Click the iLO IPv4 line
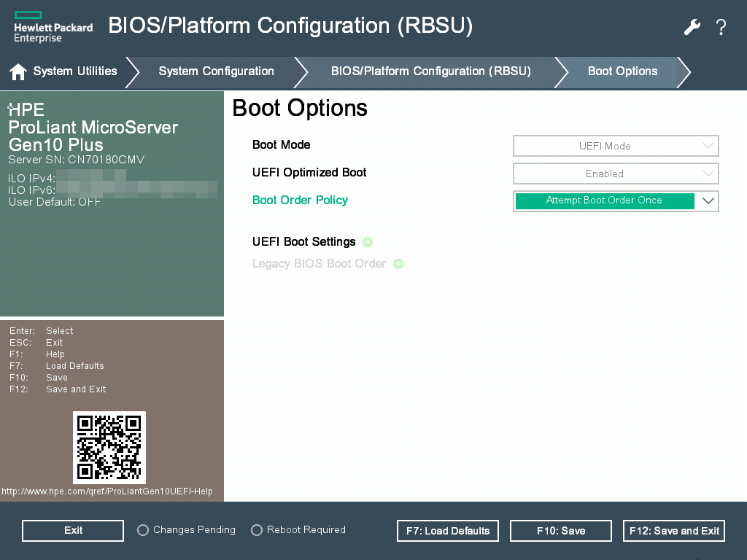The height and width of the screenshot is (560, 747). tap(67, 178)
